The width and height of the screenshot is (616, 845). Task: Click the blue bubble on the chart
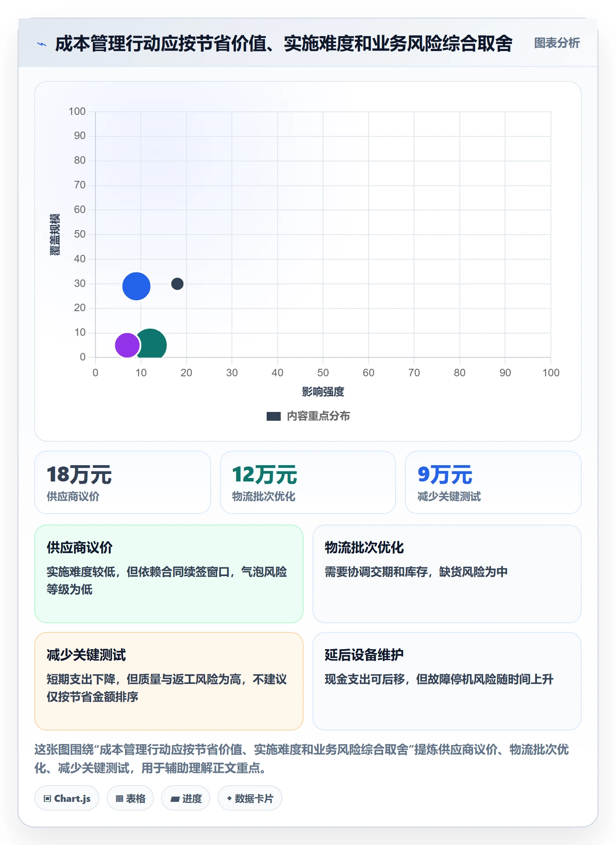pyautogui.click(x=136, y=286)
